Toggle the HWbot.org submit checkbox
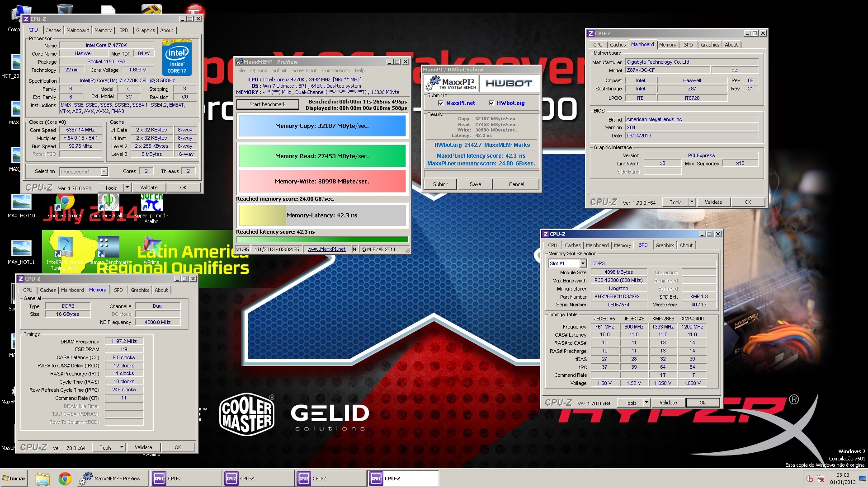 pyautogui.click(x=491, y=103)
